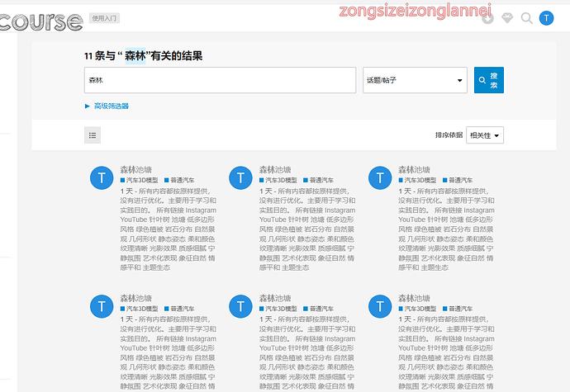Click 普通汽车 tag in bottom-left result
This screenshot has width=570, height=392.
click(x=179, y=309)
